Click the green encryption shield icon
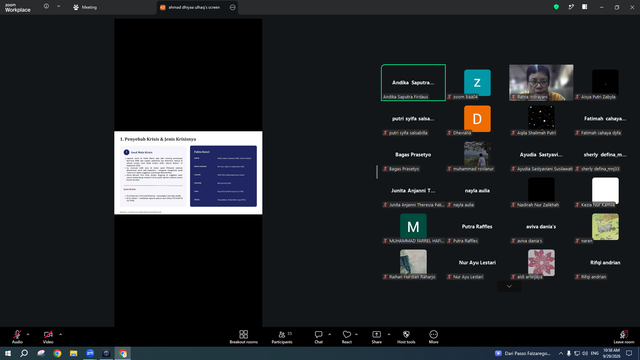The width and height of the screenshot is (640, 360). click(x=556, y=7)
